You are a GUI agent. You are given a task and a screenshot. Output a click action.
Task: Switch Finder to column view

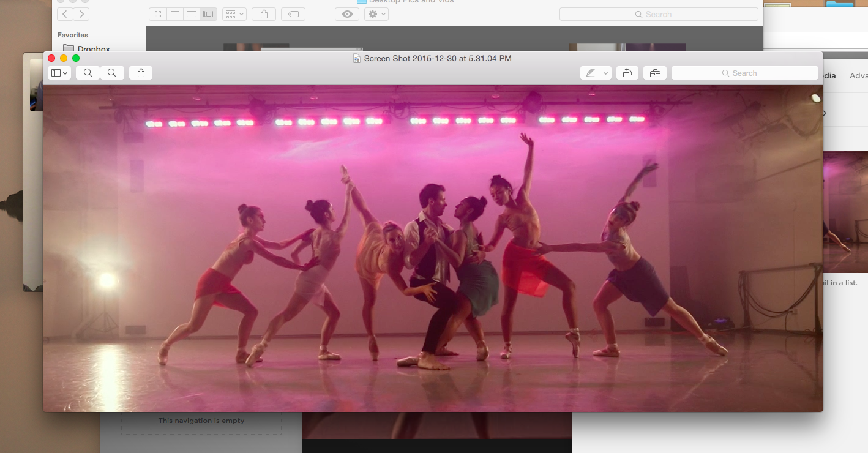click(192, 14)
